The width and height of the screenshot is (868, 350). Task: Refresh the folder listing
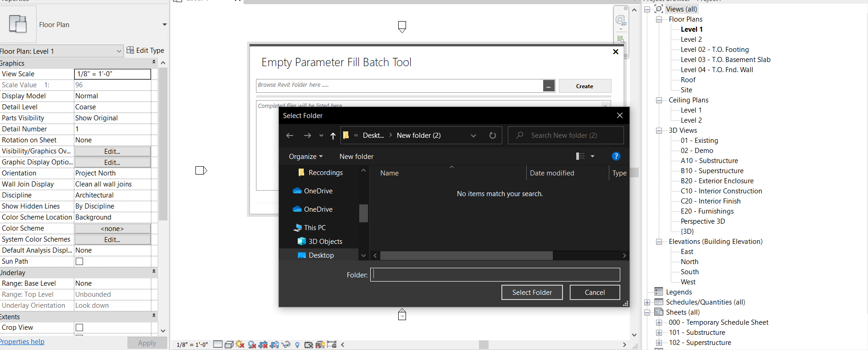[493, 135]
